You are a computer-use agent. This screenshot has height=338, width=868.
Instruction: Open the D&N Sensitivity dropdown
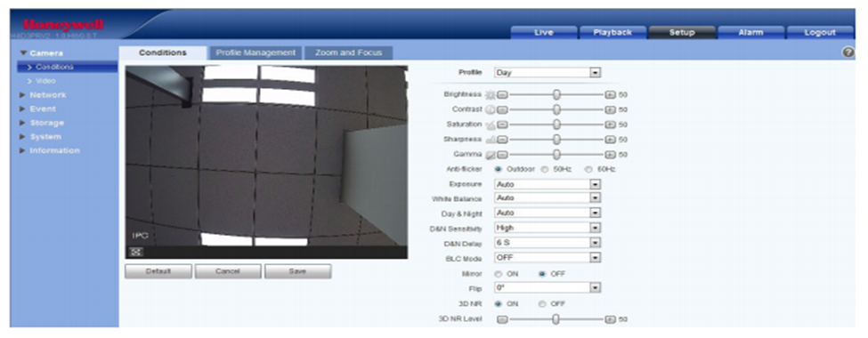pos(547,228)
